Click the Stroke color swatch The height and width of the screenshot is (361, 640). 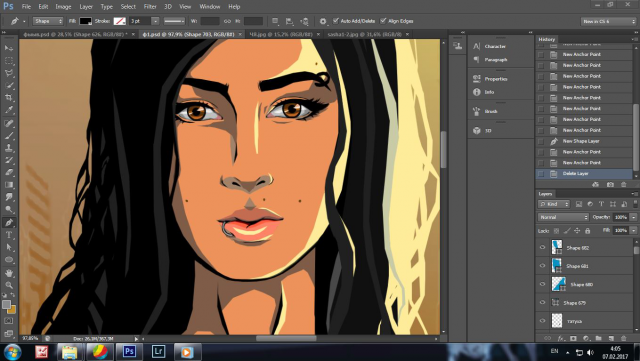(119, 21)
